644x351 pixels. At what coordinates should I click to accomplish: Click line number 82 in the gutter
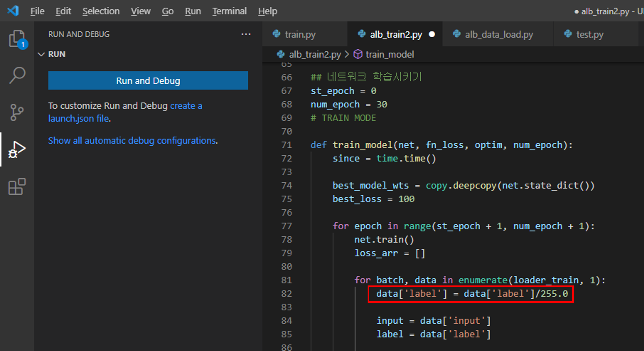click(286, 294)
